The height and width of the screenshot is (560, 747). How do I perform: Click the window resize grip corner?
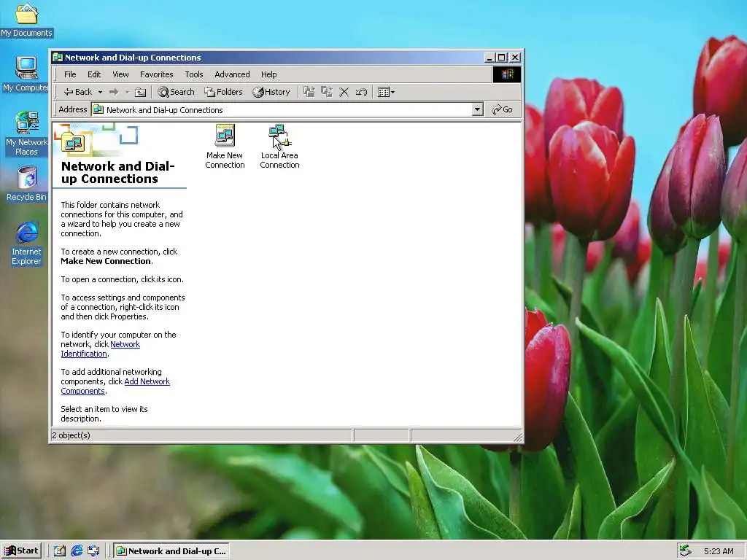click(517, 437)
